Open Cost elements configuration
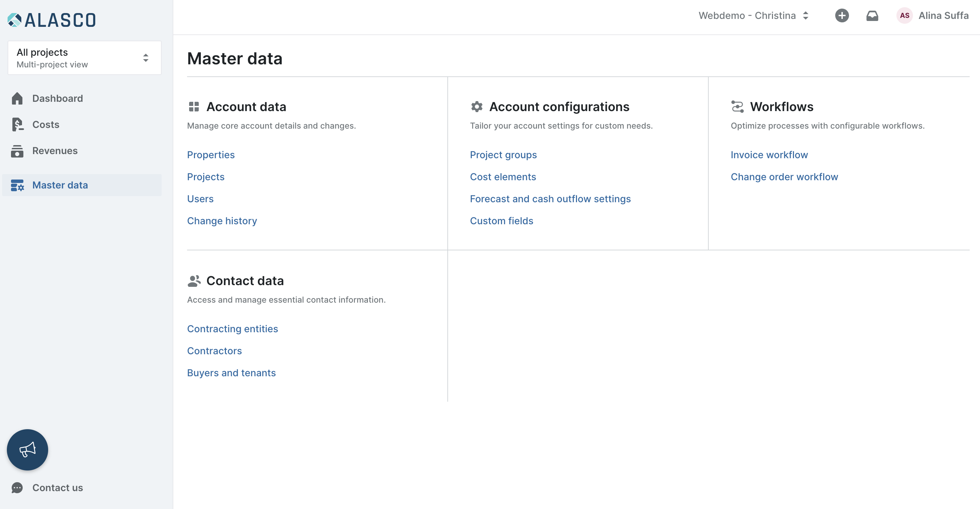Viewport: 980px width, 509px height. (503, 177)
